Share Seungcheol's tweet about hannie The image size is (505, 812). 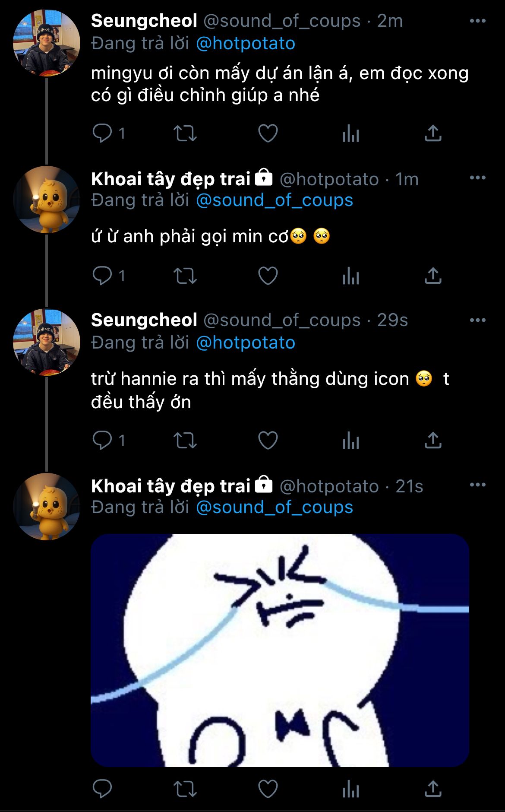(433, 440)
